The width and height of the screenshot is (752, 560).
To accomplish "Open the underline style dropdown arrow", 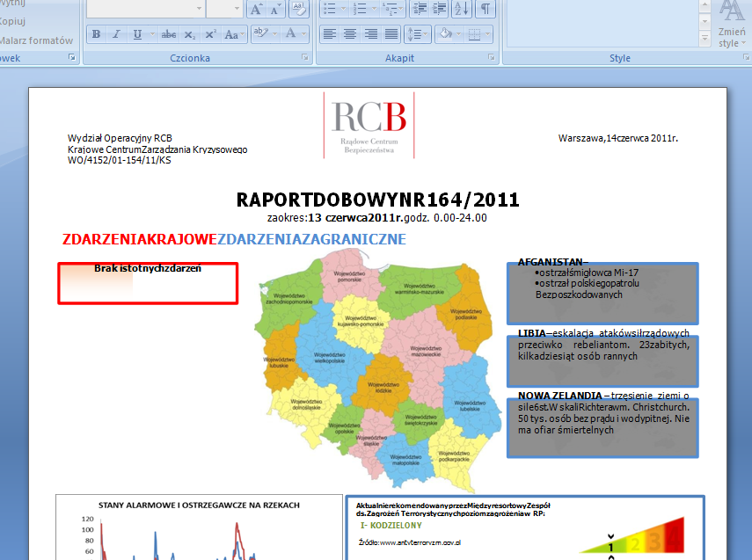I will (152, 34).
